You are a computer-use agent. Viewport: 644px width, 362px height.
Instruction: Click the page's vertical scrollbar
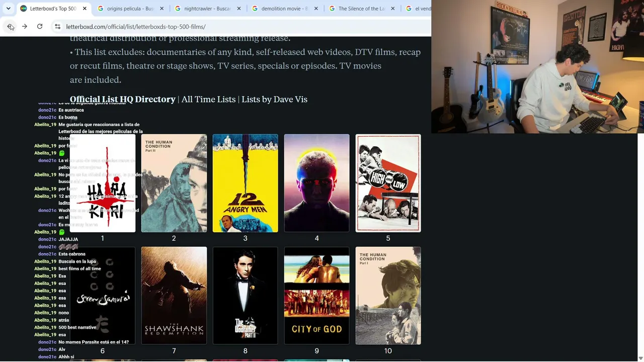point(640,246)
